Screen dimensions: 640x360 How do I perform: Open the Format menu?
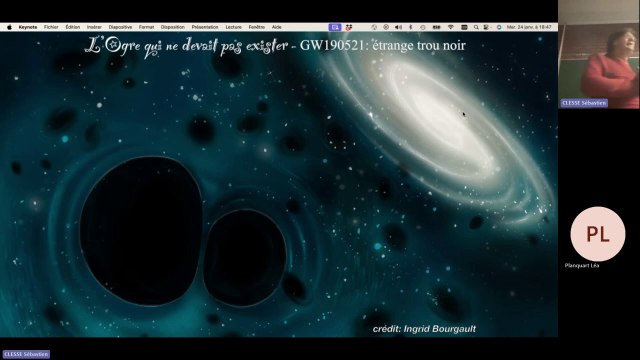click(x=146, y=27)
